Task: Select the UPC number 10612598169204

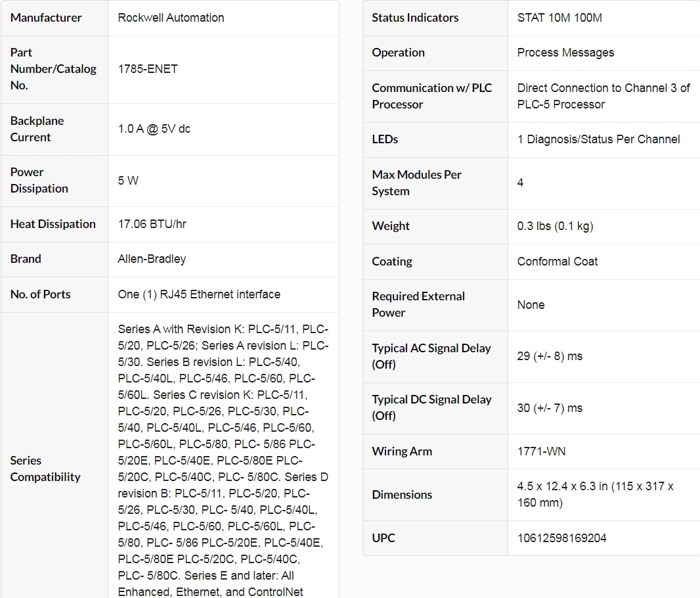Action: click(x=561, y=538)
